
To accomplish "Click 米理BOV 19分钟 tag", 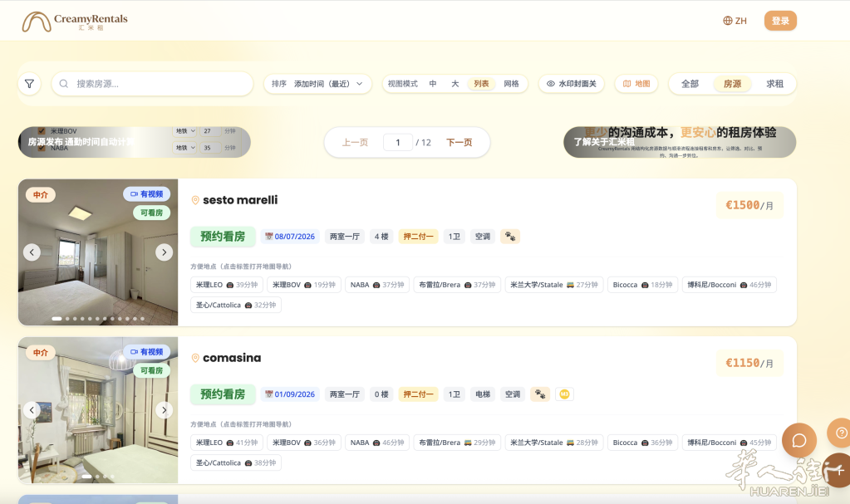I will [x=304, y=285].
